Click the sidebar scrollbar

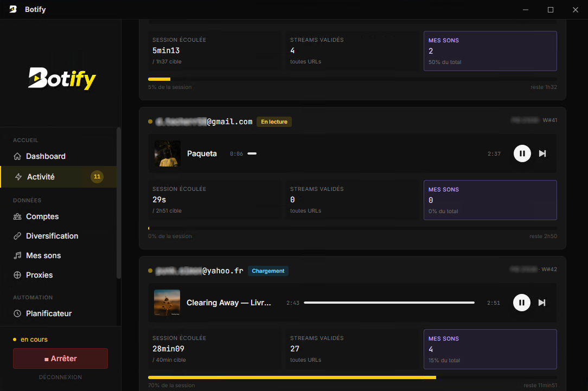[x=118, y=203]
